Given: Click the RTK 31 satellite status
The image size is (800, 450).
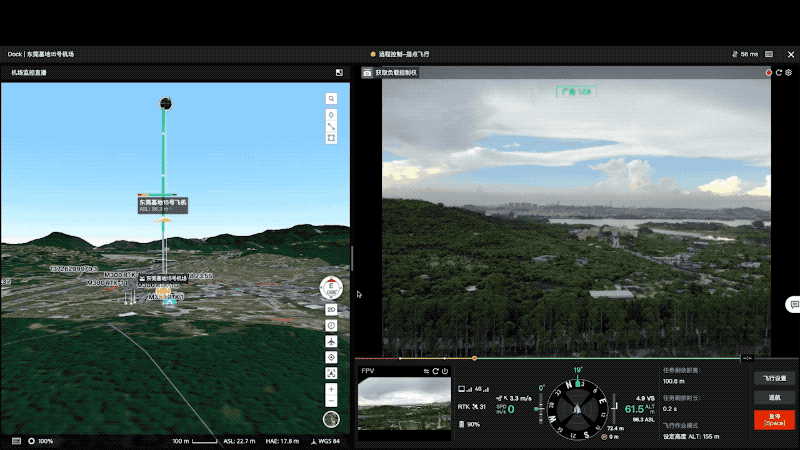Looking at the screenshot, I should coord(472,407).
